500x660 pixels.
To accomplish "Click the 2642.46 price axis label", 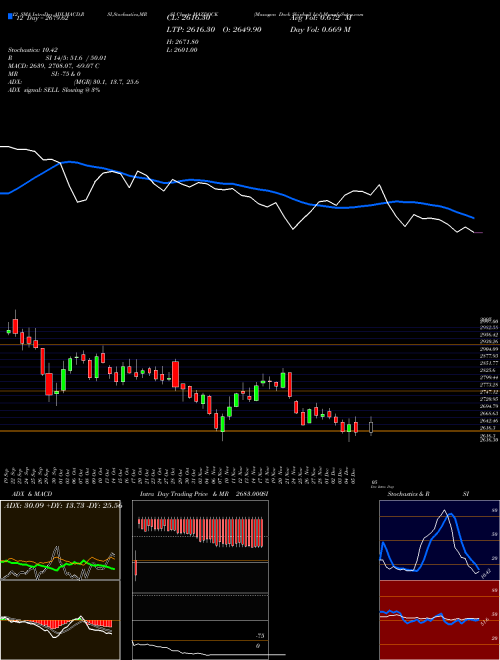I will tap(489, 420).
